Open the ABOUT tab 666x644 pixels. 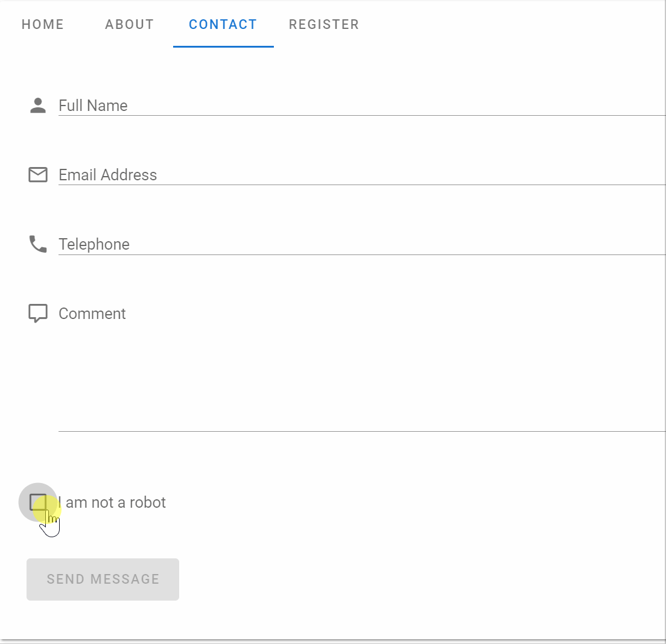(130, 25)
